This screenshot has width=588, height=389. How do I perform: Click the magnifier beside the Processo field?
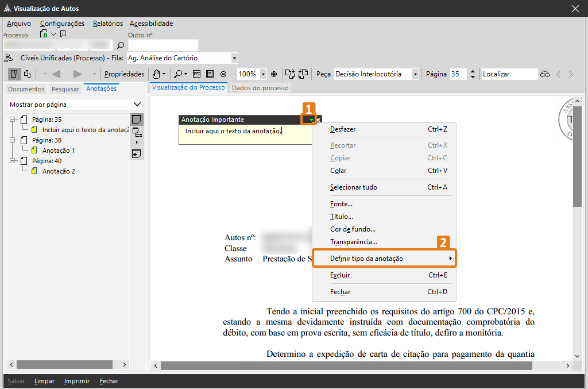coord(121,45)
